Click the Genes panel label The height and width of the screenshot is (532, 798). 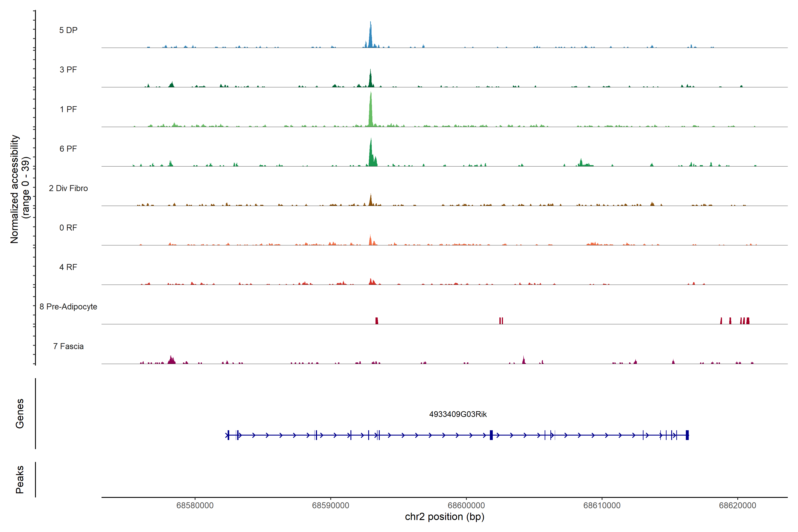20,413
